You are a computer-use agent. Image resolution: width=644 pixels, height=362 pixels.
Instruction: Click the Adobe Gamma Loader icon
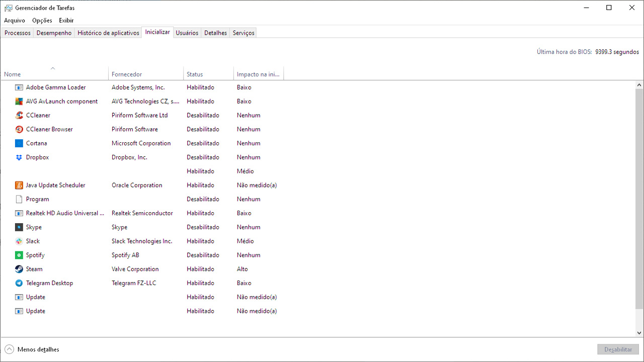tap(19, 87)
